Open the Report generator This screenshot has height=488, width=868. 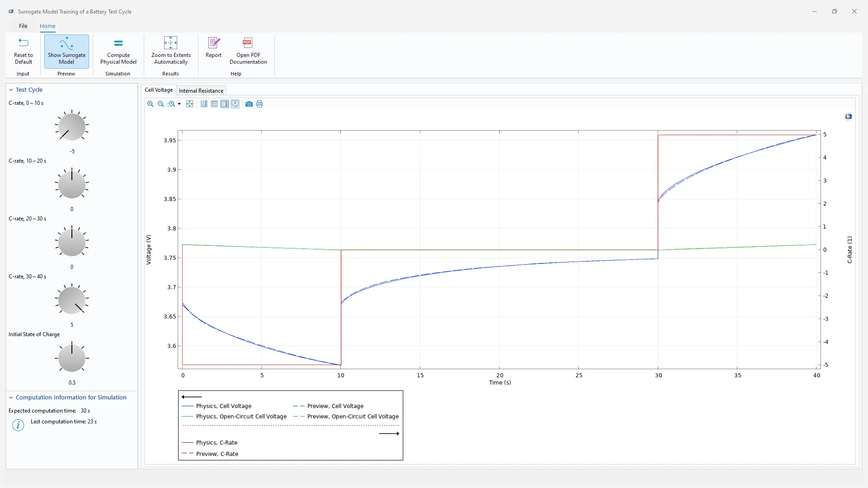[x=213, y=48]
